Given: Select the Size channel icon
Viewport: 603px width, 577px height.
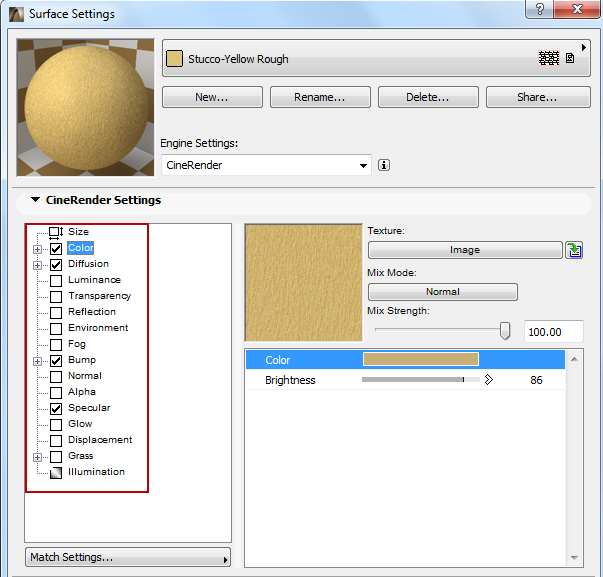Looking at the screenshot, I should pyautogui.click(x=56, y=232).
